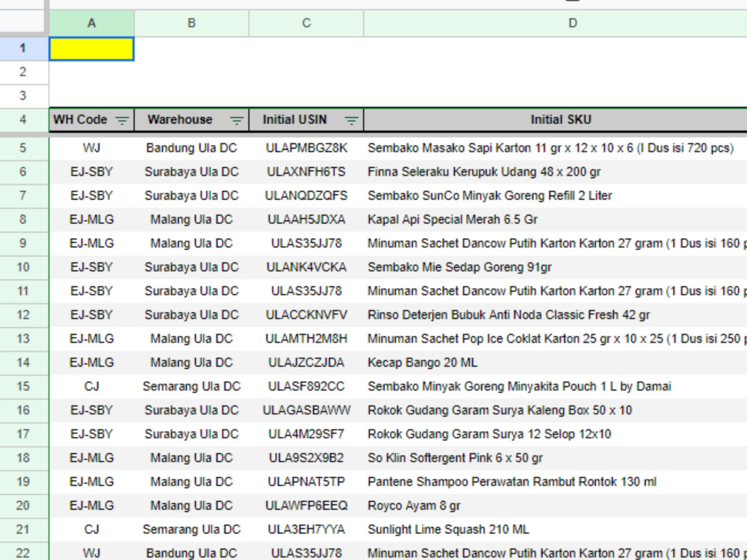
Task: Click cell Sunlight Lime Squash 210 ML
Action: click(556, 529)
